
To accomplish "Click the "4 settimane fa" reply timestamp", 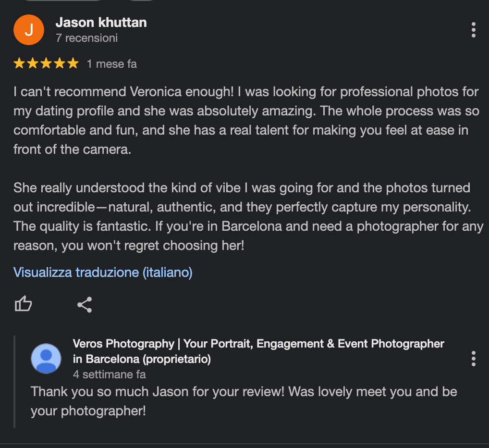I will (109, 374).
